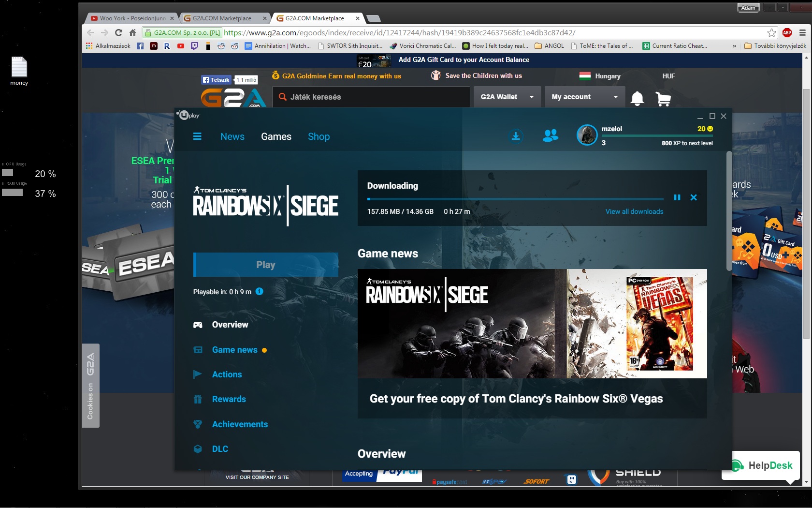Pause the Rainbow Six Siege download
The height and width of the screenshot is (508, 812).
(x=677, y=197)
